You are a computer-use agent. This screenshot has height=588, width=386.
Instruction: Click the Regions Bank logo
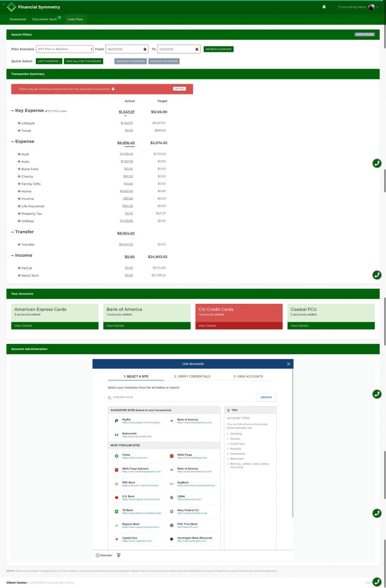(116, 525)
